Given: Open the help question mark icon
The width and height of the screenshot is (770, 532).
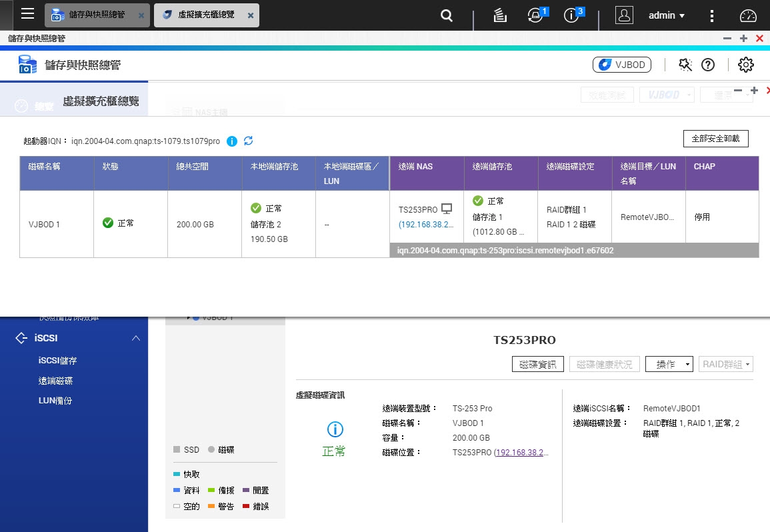Looking at the screenshot, I should point(707,65).
